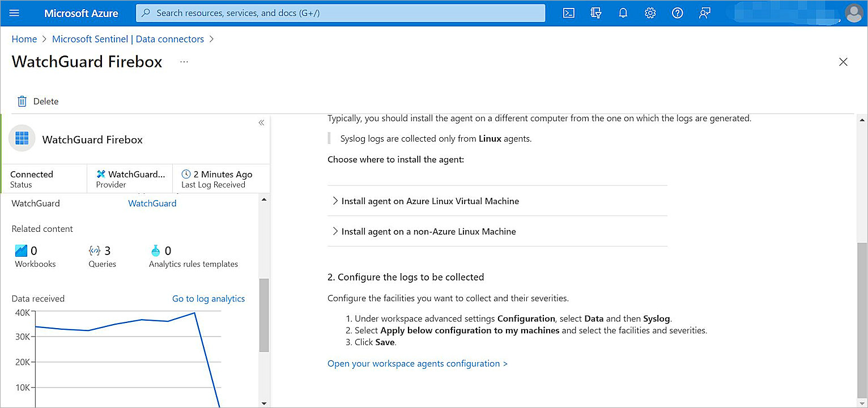Expand Install agent on Azure Linux Virtual Machine

click(429, 201)
